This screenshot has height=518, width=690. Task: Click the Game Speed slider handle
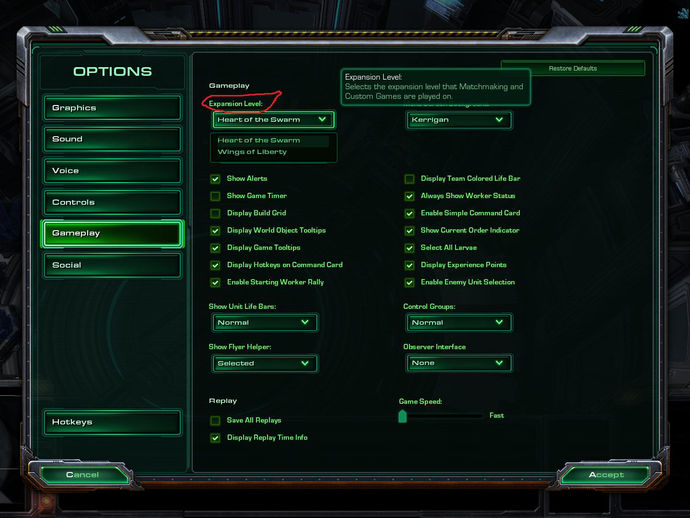coord(402,416)
